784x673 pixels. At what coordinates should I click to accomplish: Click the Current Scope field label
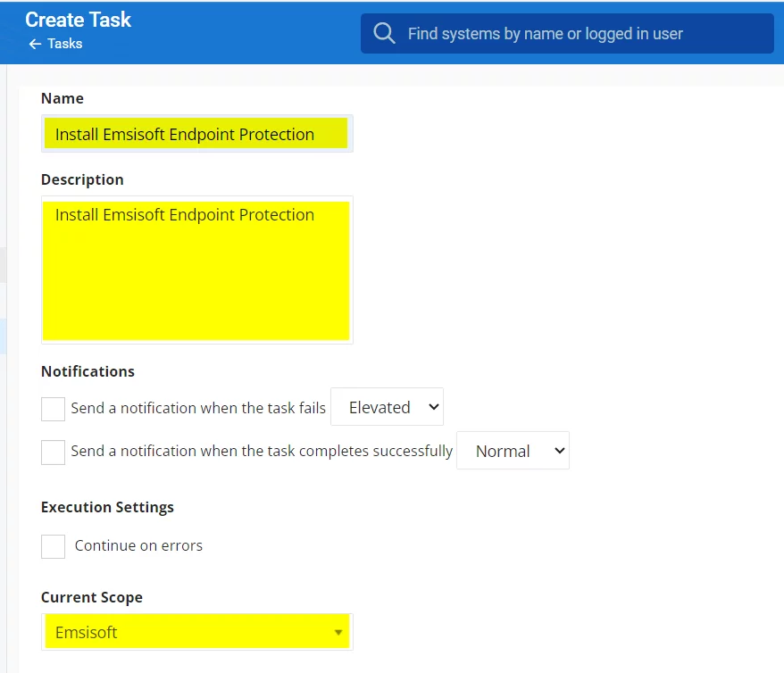point(91,597)
